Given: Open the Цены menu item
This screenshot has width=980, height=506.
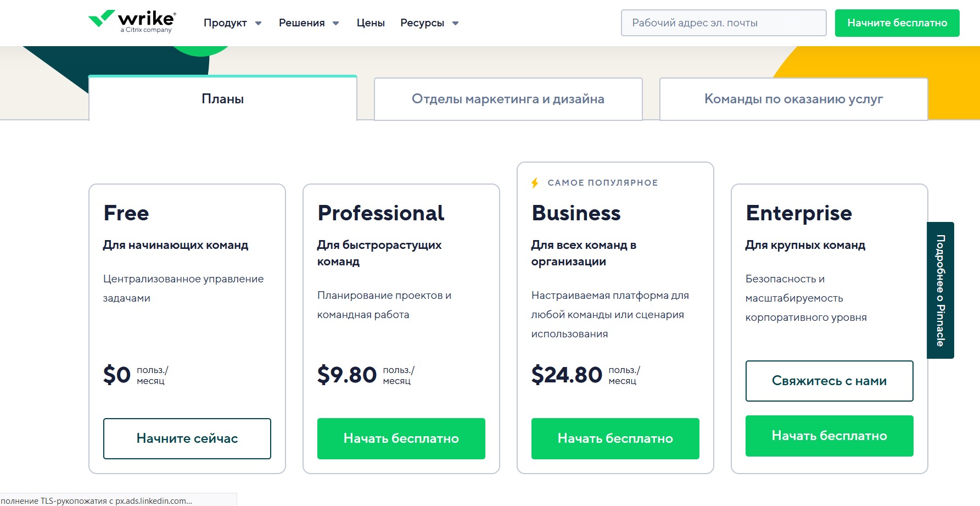Looking at the screenshot, I should click(x=371, y=23).
